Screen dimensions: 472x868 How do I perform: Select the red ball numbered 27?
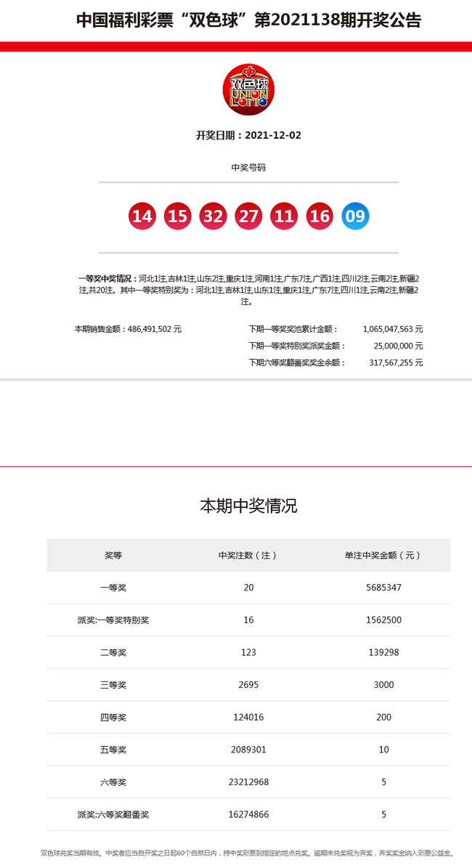pyautogui.click(x=248, y=216)
